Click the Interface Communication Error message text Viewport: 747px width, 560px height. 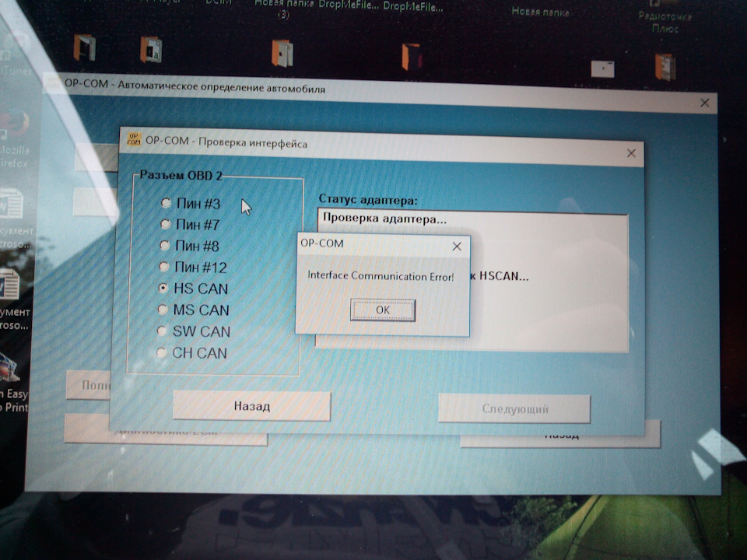click(381, 275)
